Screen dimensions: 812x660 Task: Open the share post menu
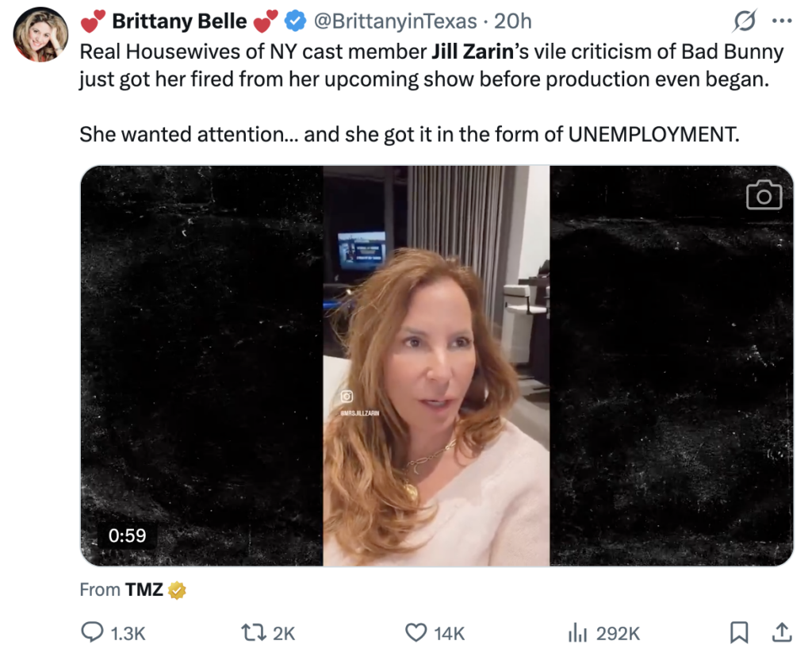click(x=781, y=632)
